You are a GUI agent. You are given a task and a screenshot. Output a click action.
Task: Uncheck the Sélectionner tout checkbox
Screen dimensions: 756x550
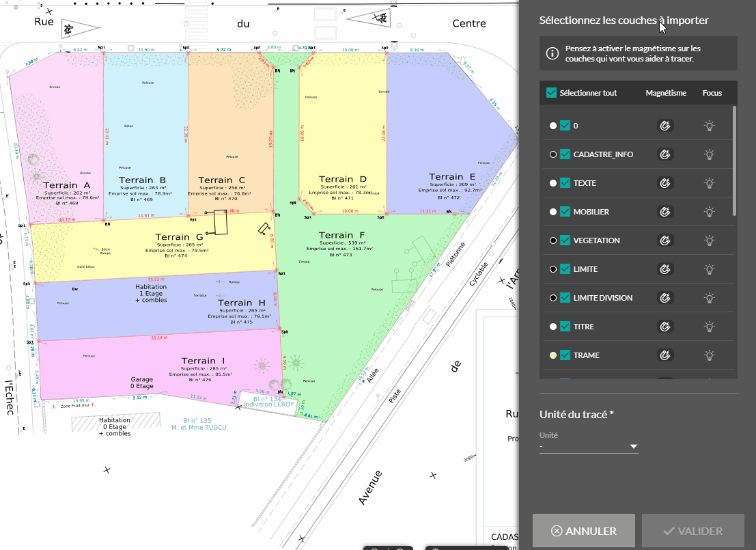pos(552,93)
